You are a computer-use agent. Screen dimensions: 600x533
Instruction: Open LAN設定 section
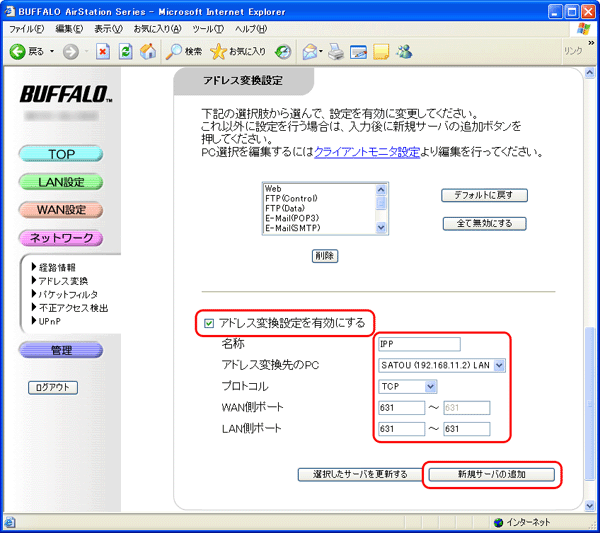pyautogui.click(x=61, y=182)
